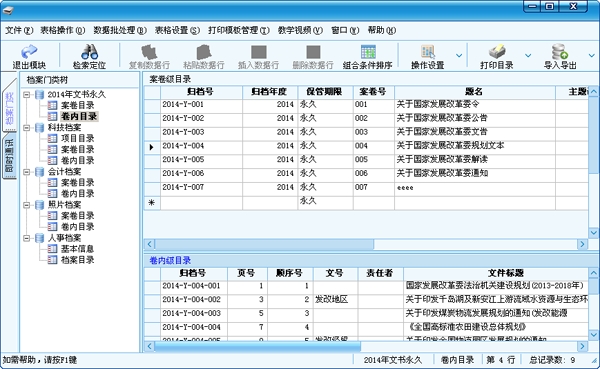The width and height of the screenshot is (600, 369).
Task: Open the 窗口 menu
Action: 345,30
